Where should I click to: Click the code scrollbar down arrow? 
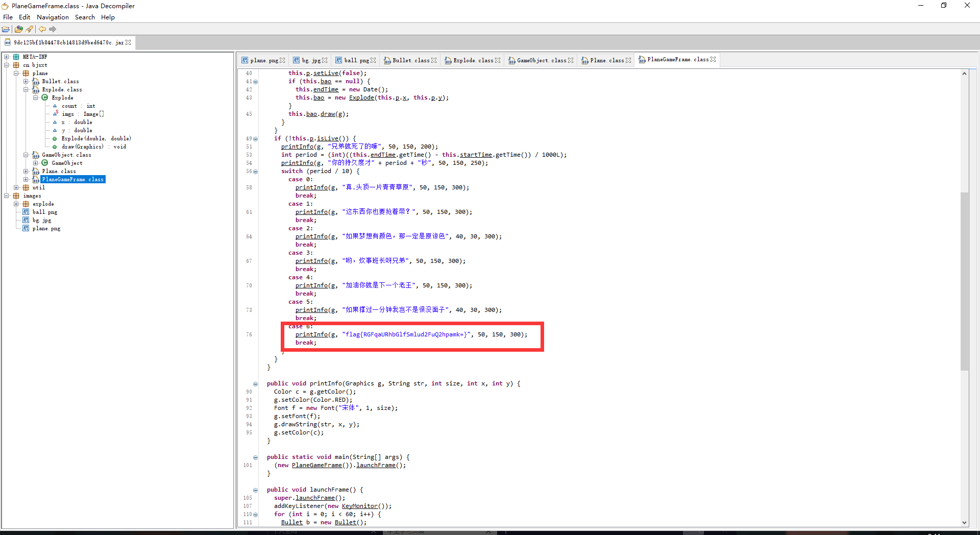point(964,522)
